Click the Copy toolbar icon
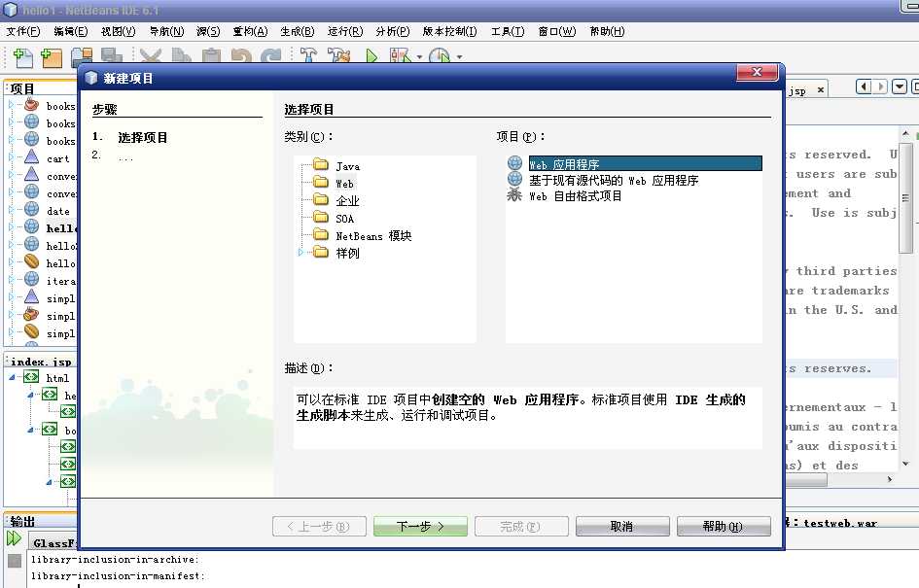This screenshot has height=588, width=919. [181, 56]
